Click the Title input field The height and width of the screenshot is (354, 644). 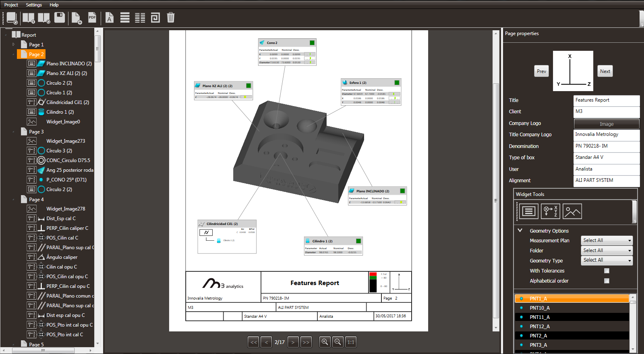606,100
